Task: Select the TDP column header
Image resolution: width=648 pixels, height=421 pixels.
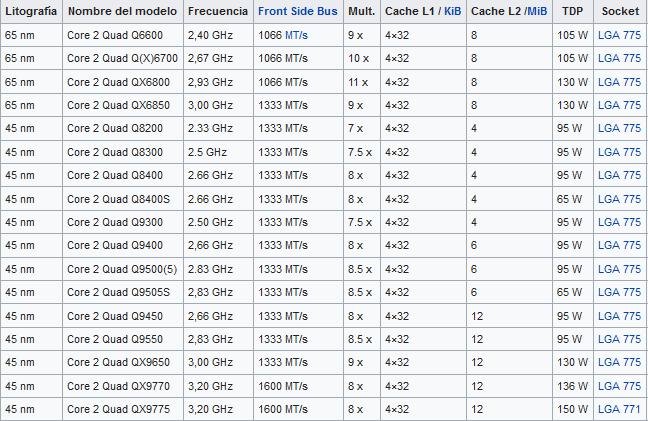Action: (x=573, y=11)
